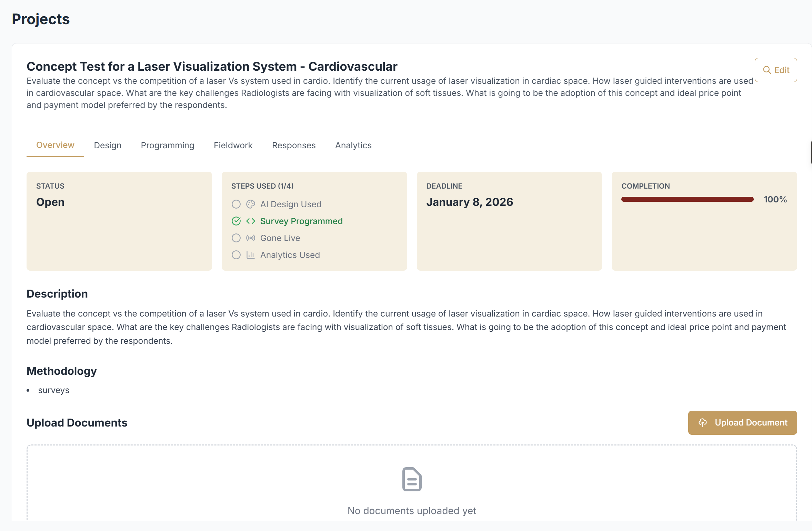Toggle the Gone Live step circle

[236, 238]
